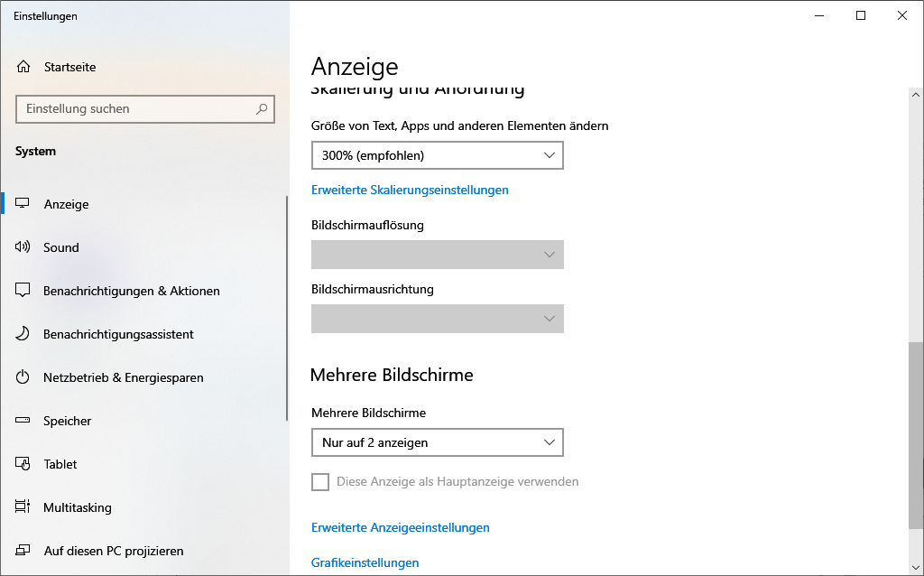The width and height of the screenshot is (924, 576).
Task: Expand the Bildschirmausrichtung dropdown
Action: coord(437,319)
